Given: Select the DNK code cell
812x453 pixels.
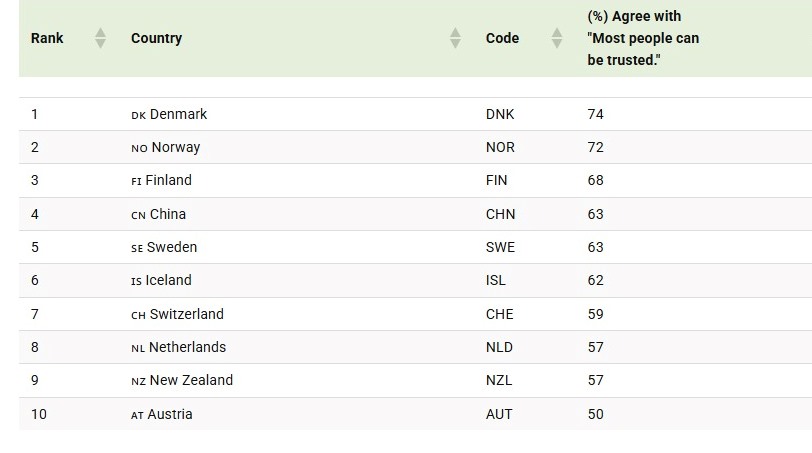Looking at the screenshot, I should [x=500, y=114].
